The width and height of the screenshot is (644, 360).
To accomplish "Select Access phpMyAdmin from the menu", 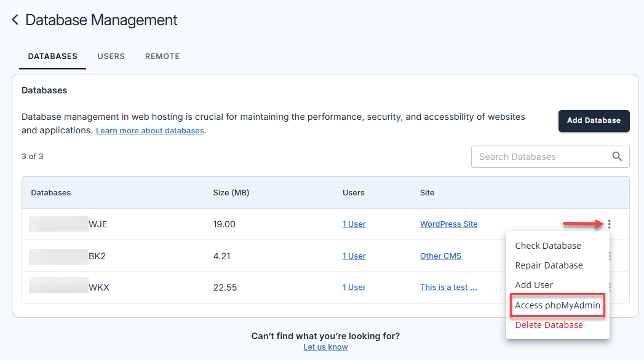I will click(x=557, y=305).
